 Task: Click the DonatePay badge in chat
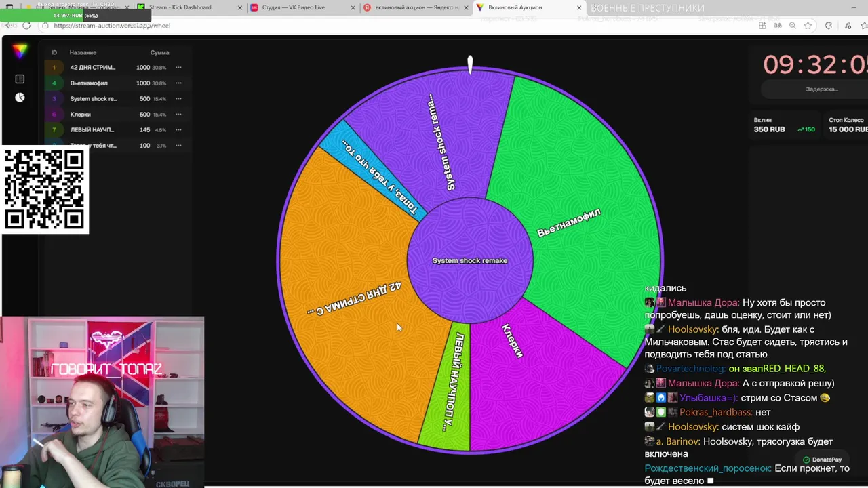pos(823,460)
